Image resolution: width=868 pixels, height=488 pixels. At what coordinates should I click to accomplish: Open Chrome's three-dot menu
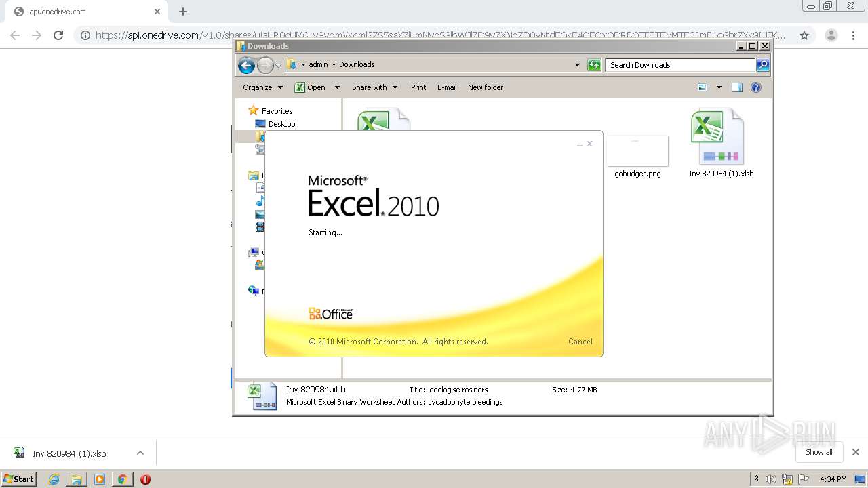[852, 35]
